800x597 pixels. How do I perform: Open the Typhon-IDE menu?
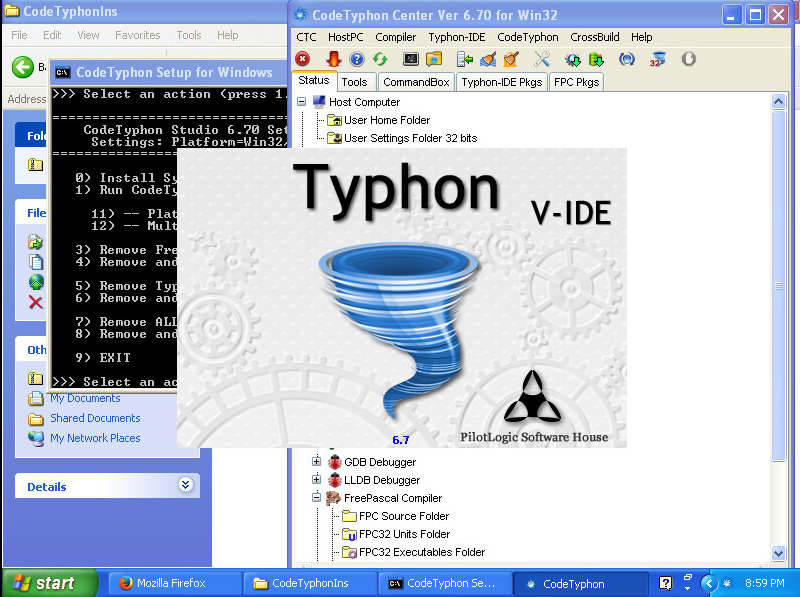[x=457, y=37]
